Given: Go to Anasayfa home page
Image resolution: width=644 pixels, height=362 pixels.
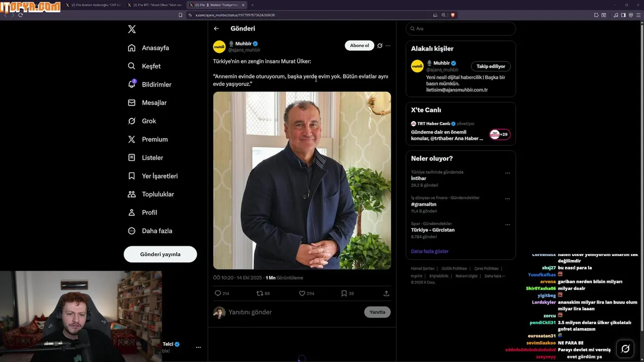Looking at the screenshot, I should tap(148, 48).
